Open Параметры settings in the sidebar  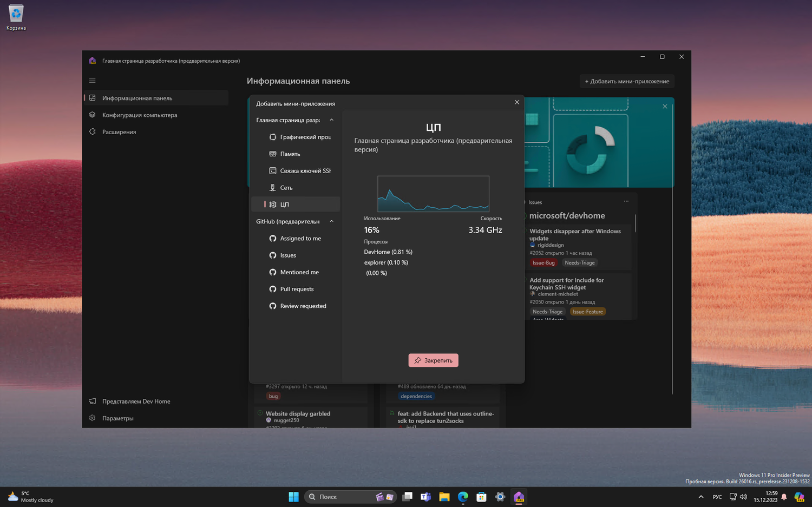pos(156,418)
